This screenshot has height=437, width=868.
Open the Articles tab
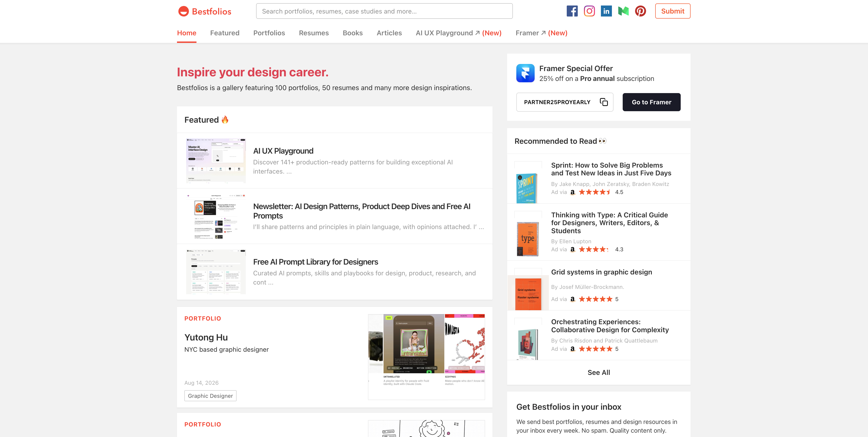(x=389, y=33)
